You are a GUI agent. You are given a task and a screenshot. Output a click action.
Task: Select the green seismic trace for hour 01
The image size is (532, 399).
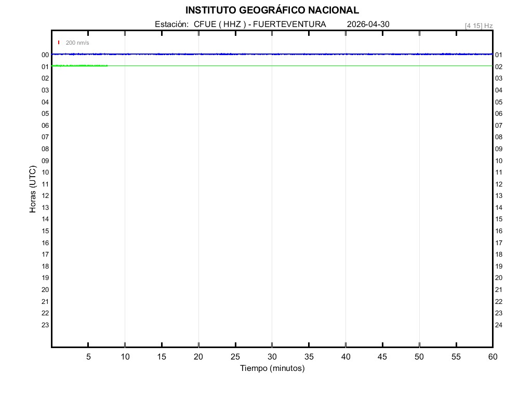301,66
